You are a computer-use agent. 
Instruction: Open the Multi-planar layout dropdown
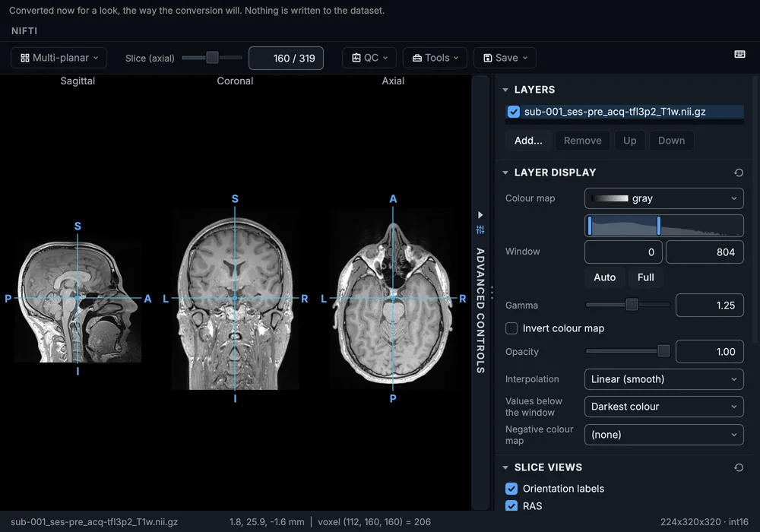click(x=59, y=59)
